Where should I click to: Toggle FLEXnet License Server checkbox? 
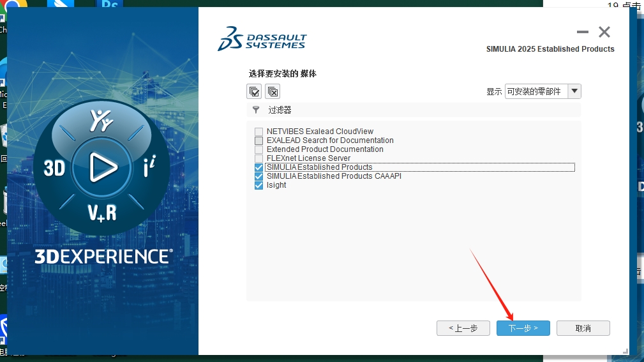click(258, 158)
